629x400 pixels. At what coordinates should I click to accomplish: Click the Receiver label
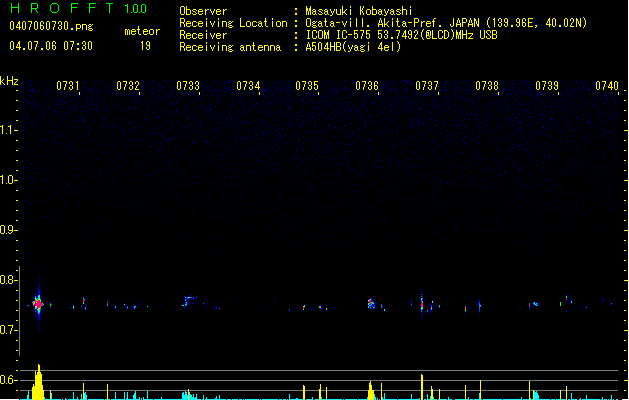pos(203,35)
